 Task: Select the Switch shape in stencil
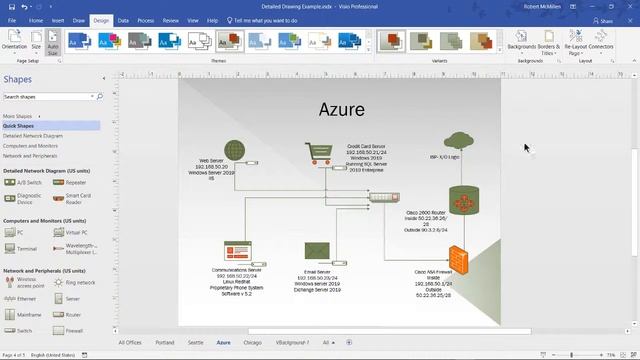(18, 331)
